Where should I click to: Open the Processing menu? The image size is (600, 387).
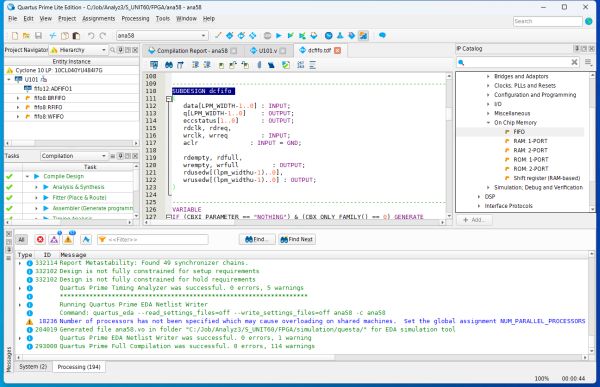click(x=135, y=18)
